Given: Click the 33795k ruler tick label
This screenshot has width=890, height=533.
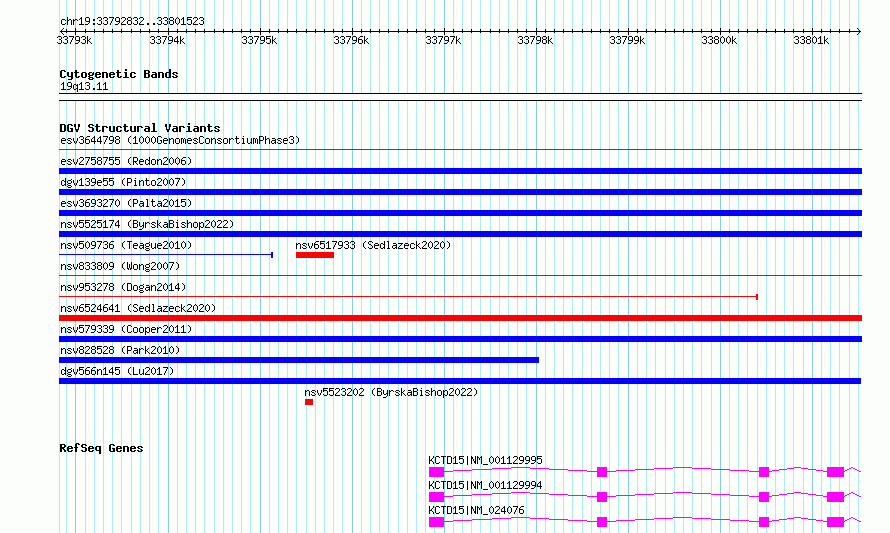Looking at the screenshot, I should (259, 40).
